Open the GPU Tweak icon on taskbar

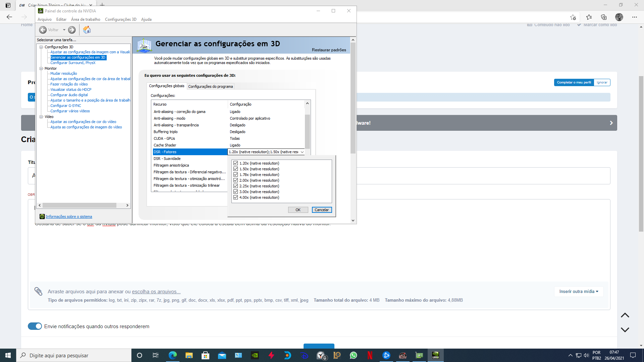pos(402,355)
